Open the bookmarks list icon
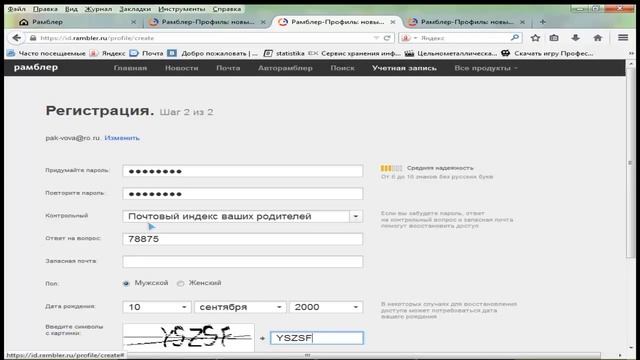640x360 pixels. 554,38
